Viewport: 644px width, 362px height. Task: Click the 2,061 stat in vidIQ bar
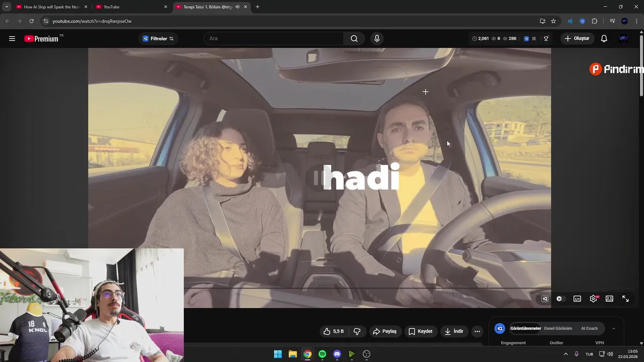(x=480, y=39)
